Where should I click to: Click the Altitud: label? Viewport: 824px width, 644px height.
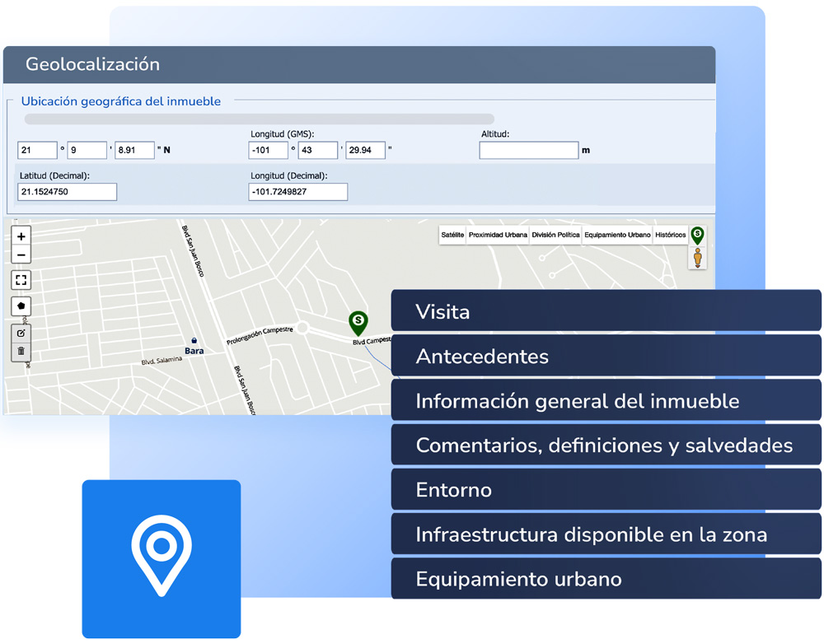pos(495,134)
